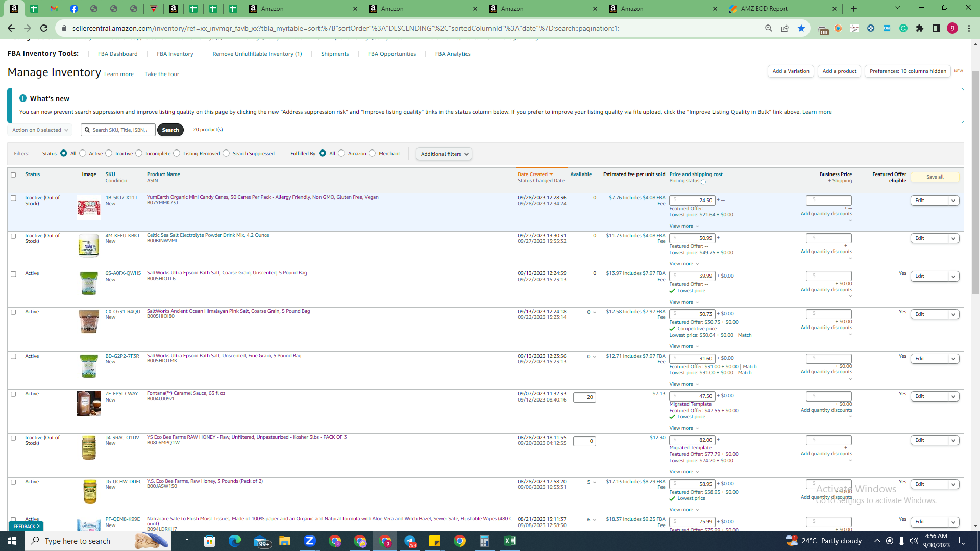Open Microsoft Edge from the taskbar

[x=235, y=541]
